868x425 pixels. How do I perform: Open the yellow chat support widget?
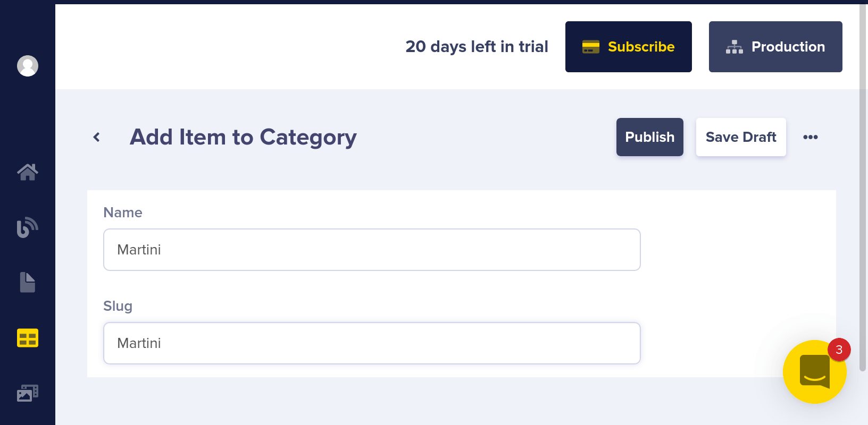coord(814,373)
